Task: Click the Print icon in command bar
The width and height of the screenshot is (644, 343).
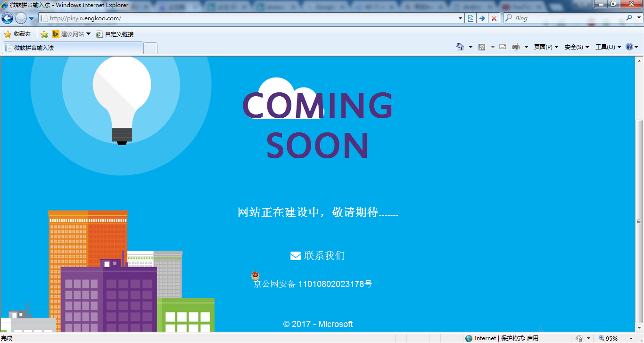Action: pyautogui.click(x=516, y=47)
